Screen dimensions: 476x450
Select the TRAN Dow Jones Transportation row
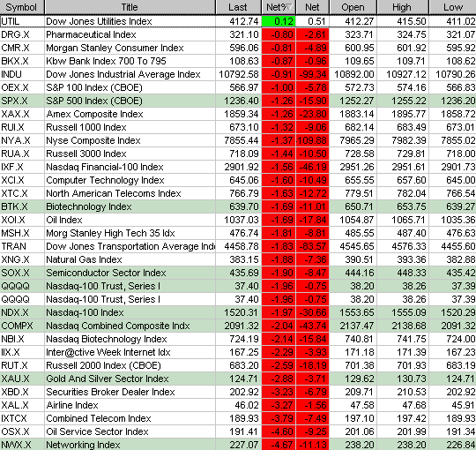[238, 246]
